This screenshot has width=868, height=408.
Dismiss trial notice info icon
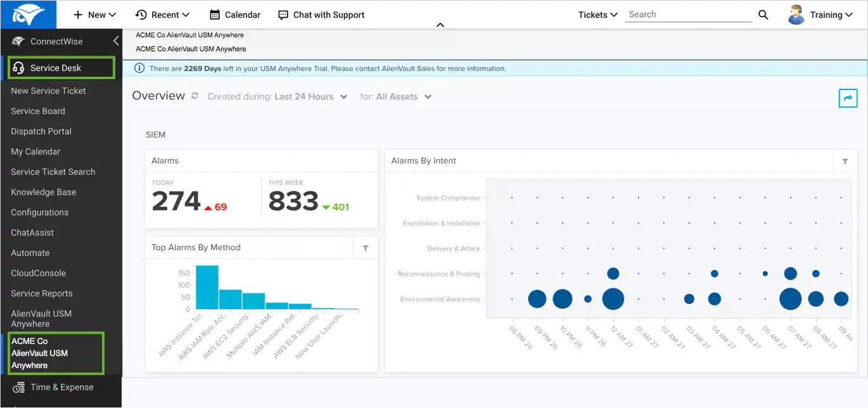140,68
